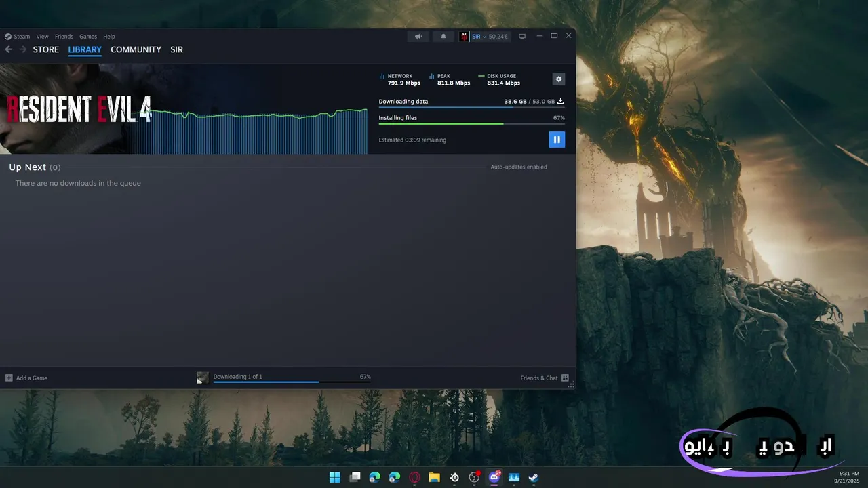The image size is (868, 488).
Task: Open SteelSeries app from the taskbar
Action: (454, 477)
